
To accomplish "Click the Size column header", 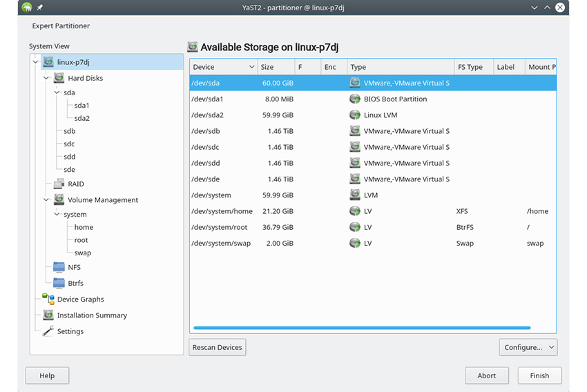I will [x=275, y=67].
